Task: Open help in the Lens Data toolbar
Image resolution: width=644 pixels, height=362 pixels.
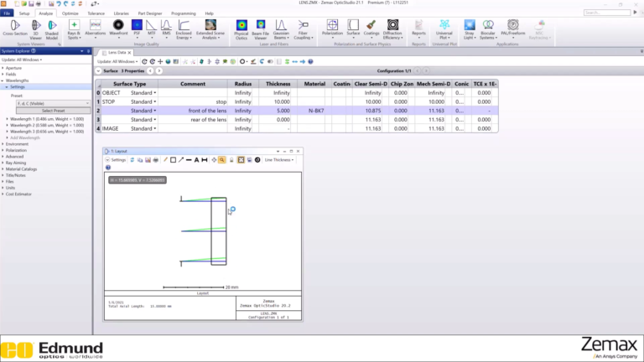Action: point(310,61)
